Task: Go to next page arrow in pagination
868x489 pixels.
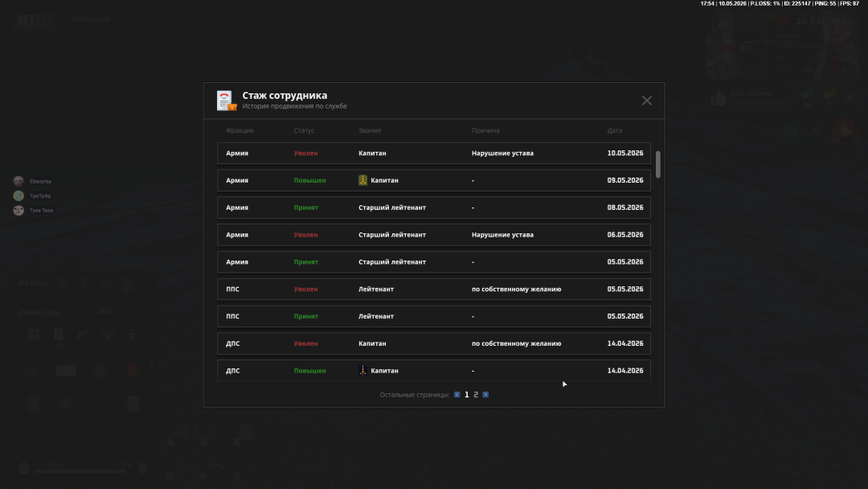Action: point(485,395)
